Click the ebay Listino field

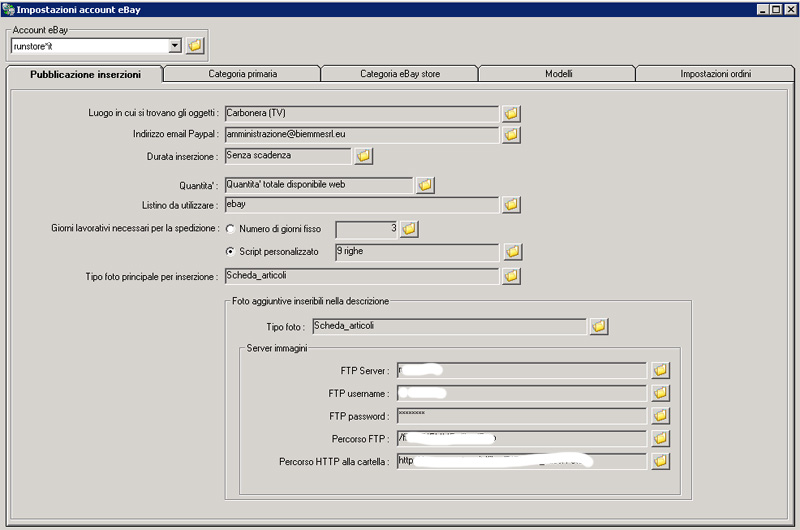pos(362,205)
